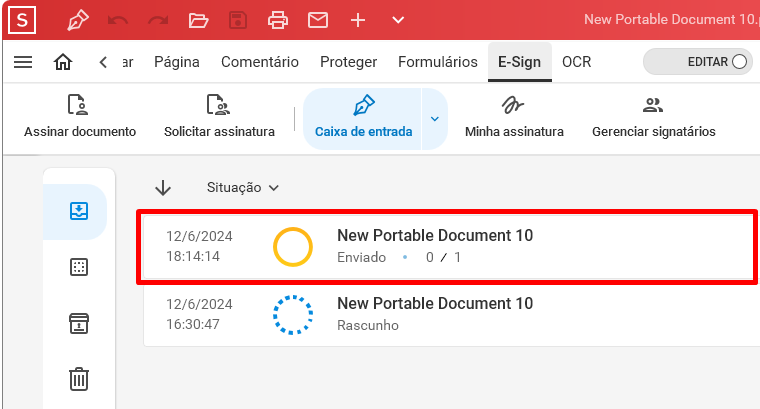Open the Situação filter dropdown
760x409 pixels.
(x=242, y=188)
